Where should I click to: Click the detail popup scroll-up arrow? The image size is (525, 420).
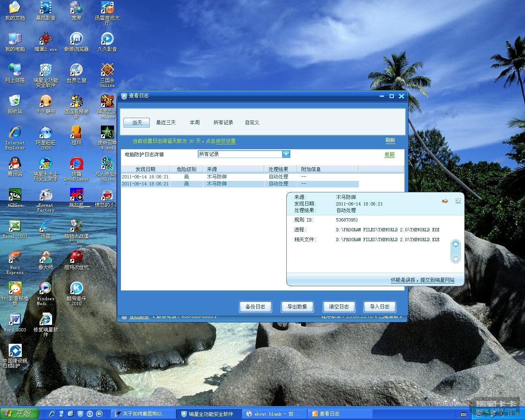(x=455, y=244)
